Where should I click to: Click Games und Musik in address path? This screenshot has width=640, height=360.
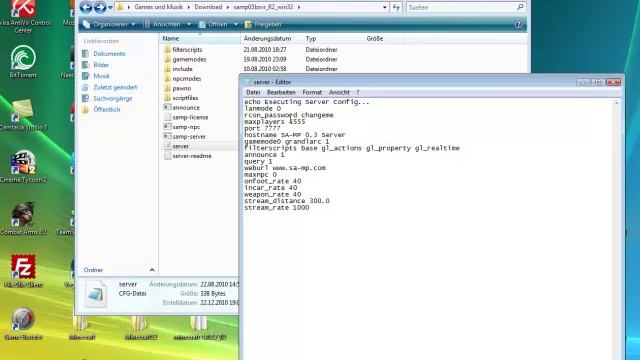click(x=158, y=7)
